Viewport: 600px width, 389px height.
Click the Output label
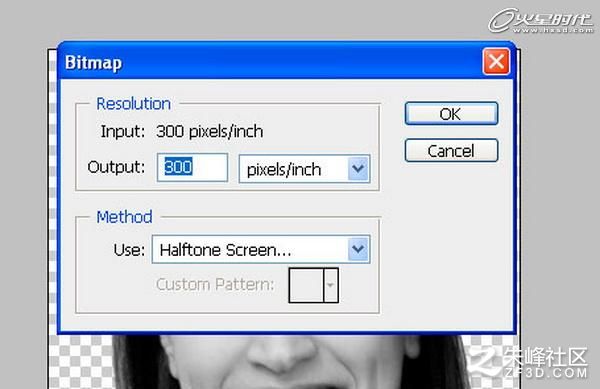pos(116,167)
